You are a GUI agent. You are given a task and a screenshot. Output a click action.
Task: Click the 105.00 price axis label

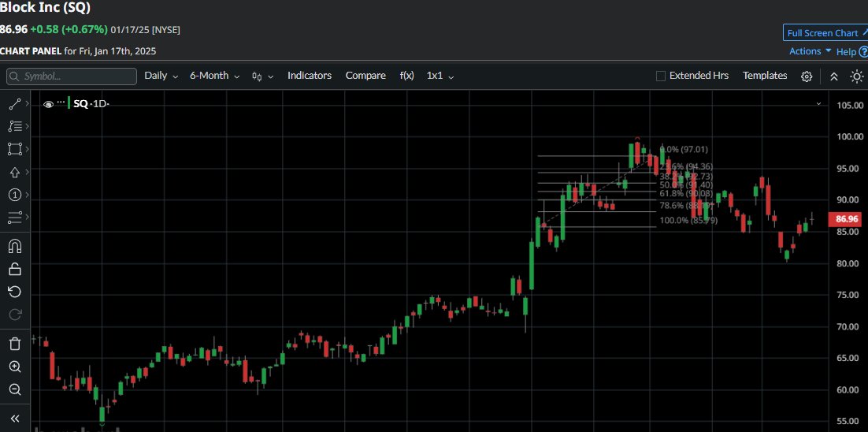[x=850, y=105]
